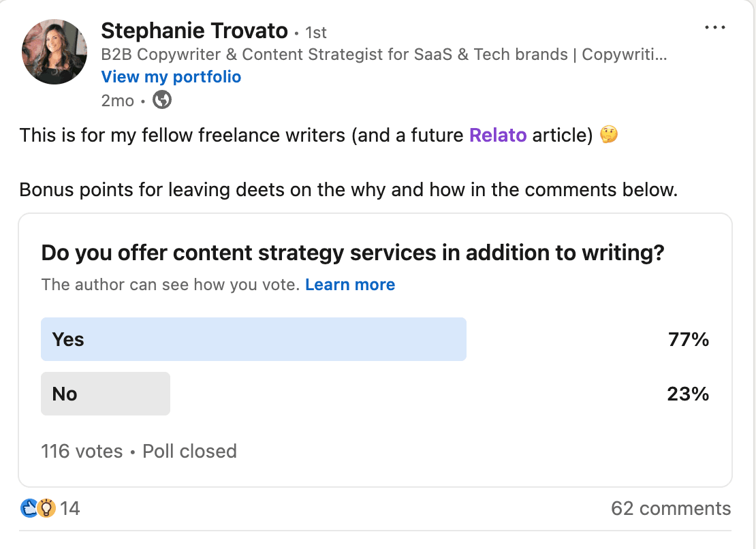Click Learn more about poll voting
756x549 pixels.
(350, 285)
